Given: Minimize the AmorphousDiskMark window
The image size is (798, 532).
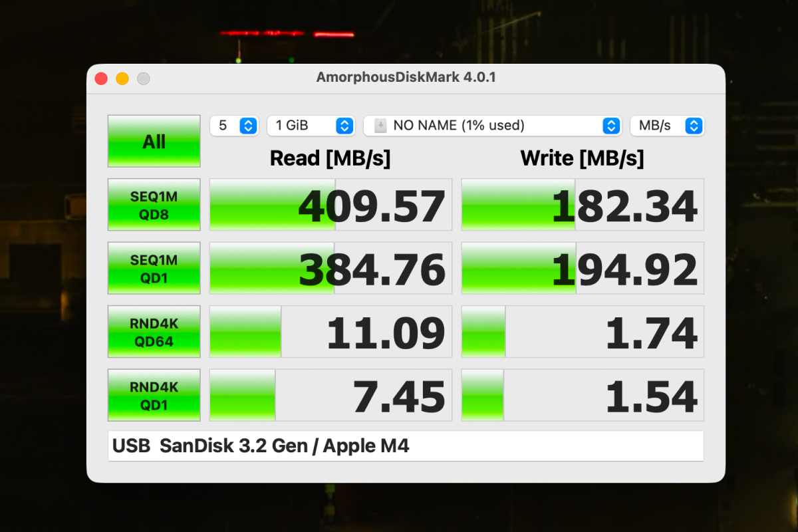Looking at the screenshot, I should (122, 78).
